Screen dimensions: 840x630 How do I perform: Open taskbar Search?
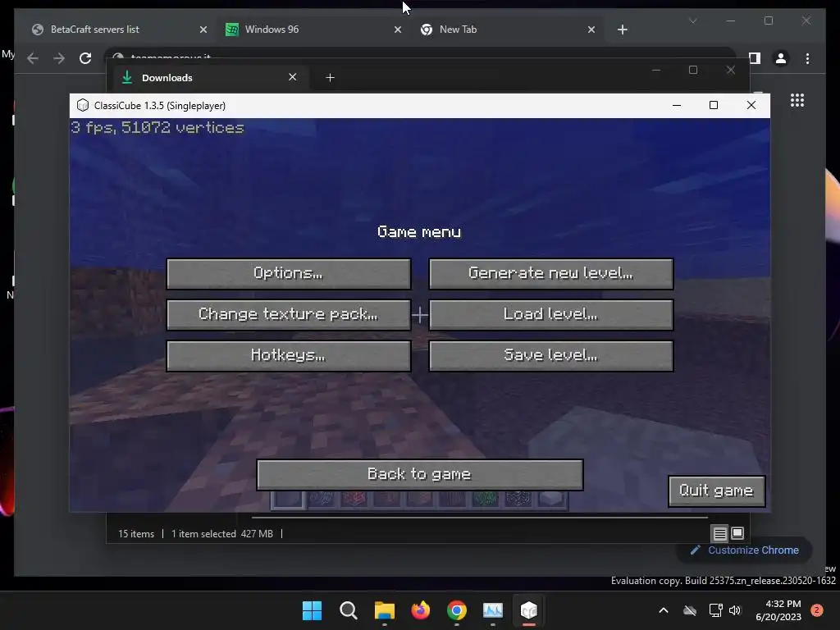coord(348,610)
